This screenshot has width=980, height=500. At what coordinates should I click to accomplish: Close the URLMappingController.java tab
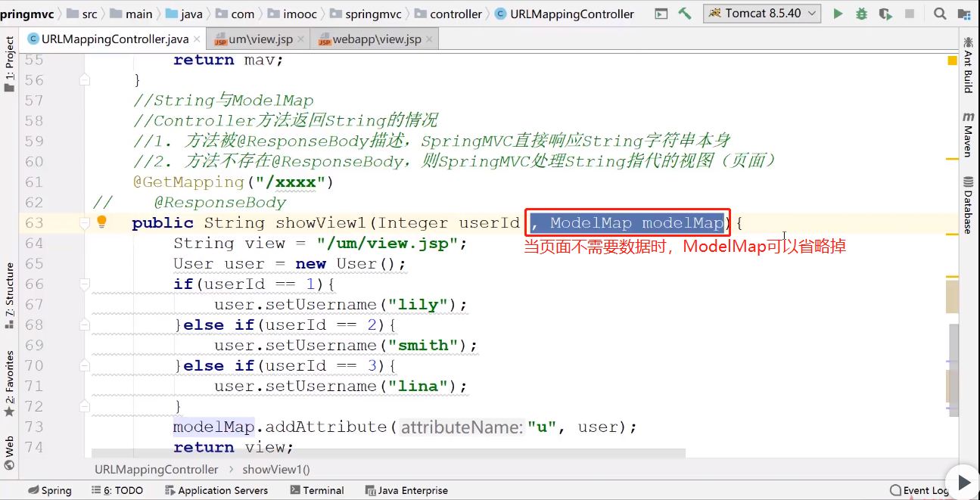[x=196, y=39]
